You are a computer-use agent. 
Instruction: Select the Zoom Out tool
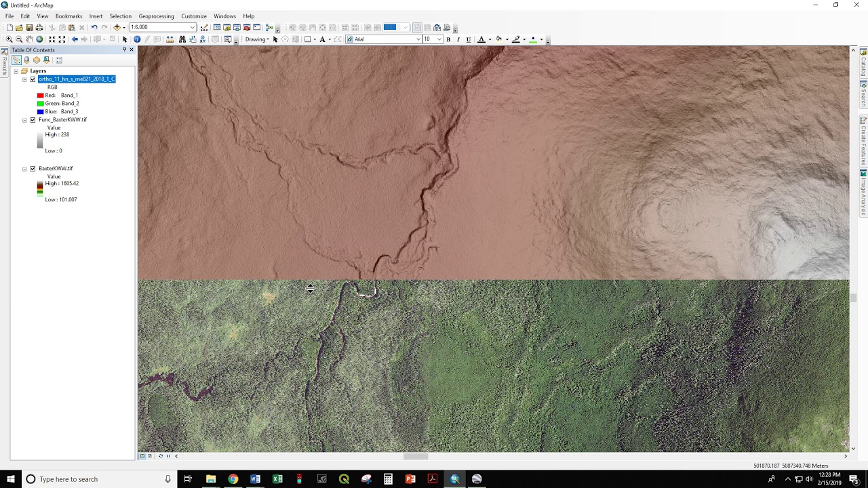click(19, 39)
